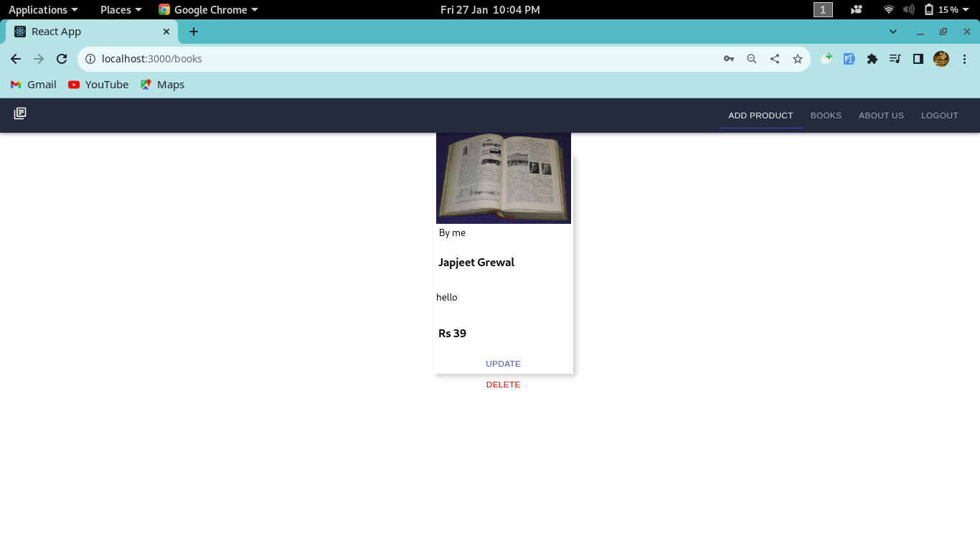Click the green plus extension icon
This screenshot has width=980, height=551.
click(x=827, y=58)
